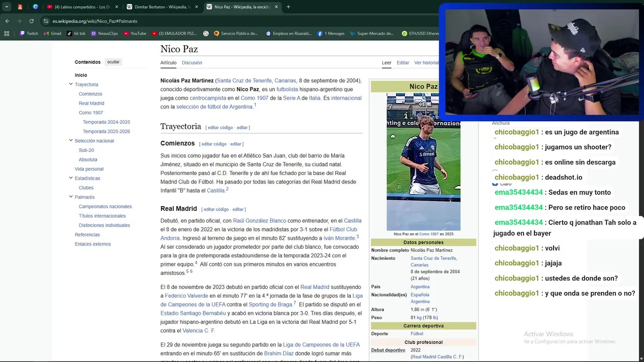
Task: Open Nico Paz's infobox photo
Action: [423, 162]
